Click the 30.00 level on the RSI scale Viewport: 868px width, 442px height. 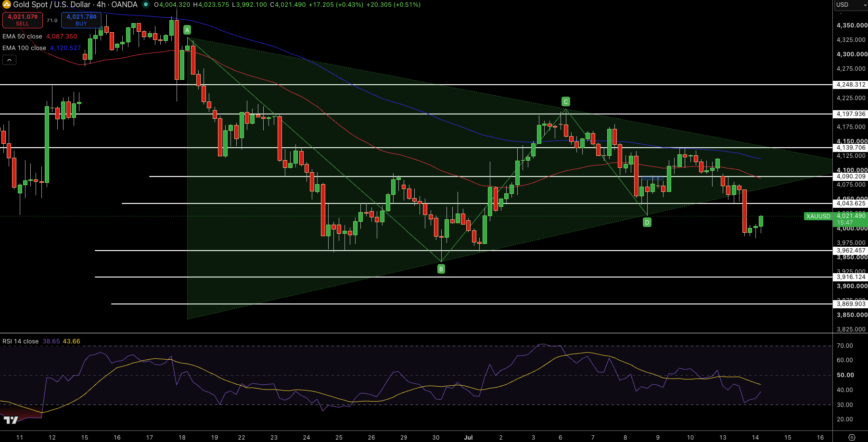coord(844,405)
